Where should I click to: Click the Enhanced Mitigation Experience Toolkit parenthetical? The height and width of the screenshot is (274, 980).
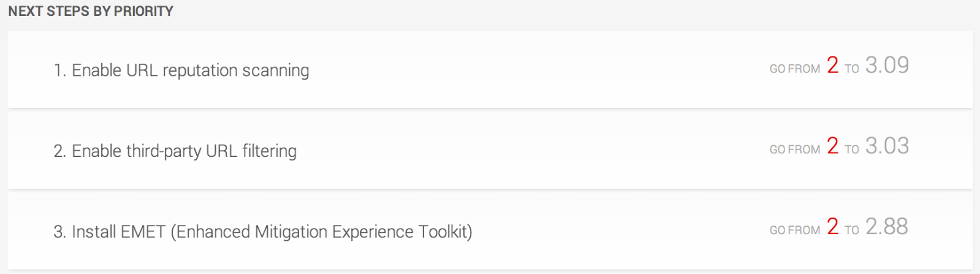pyautogui.click(x=321, y=232)
